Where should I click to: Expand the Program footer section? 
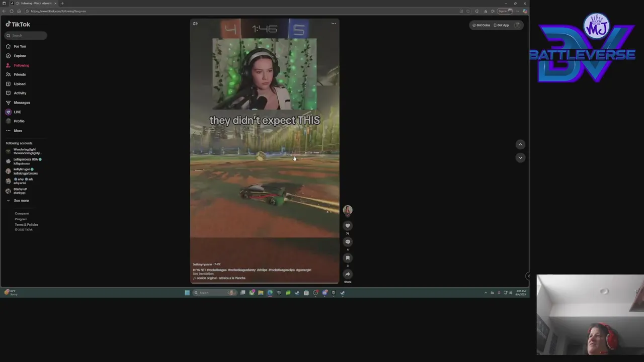(x=21, y=219)
